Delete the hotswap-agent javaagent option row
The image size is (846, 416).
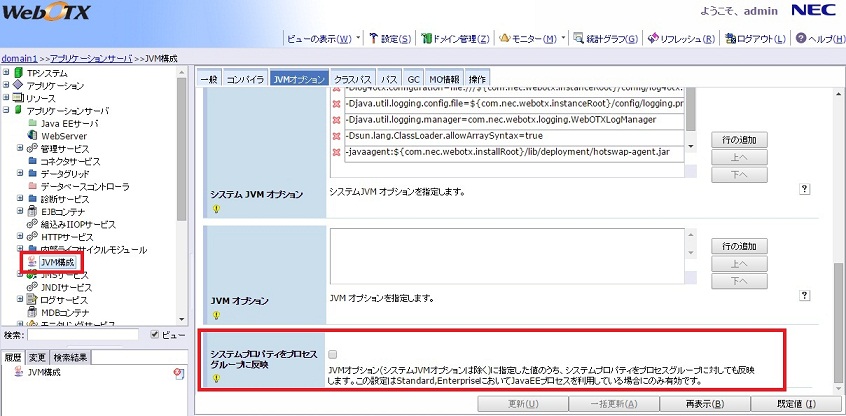point(336,153)
